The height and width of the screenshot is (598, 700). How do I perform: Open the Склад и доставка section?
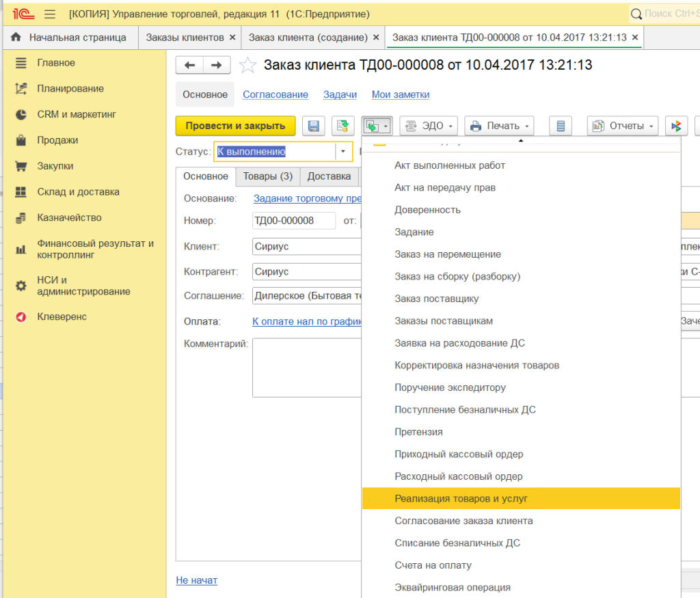coord(78,192)
